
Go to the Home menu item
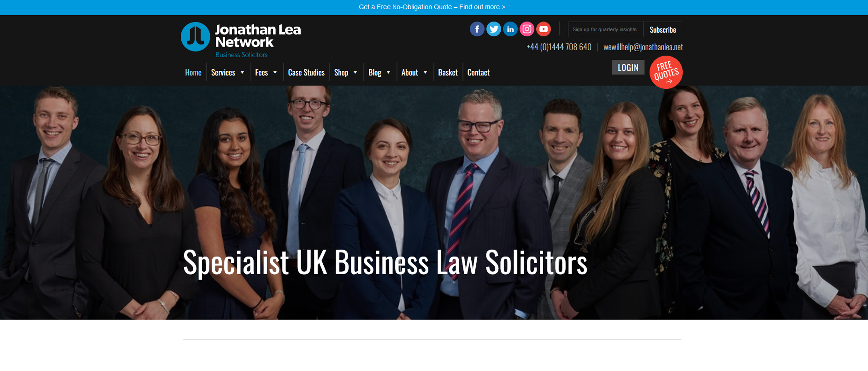point(193,72)
